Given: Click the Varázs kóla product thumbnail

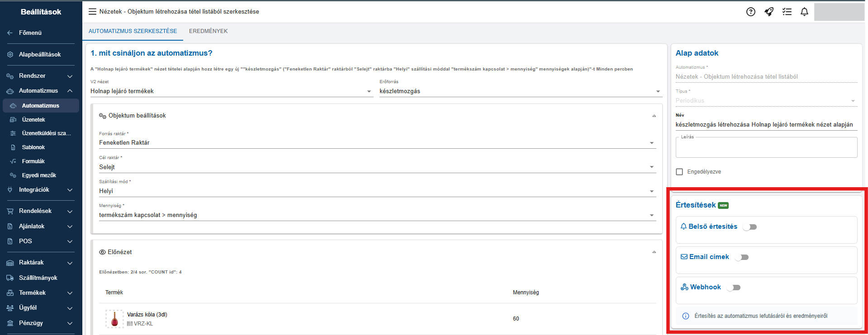Looking at the screenshot, I should [x=114, y=319].
